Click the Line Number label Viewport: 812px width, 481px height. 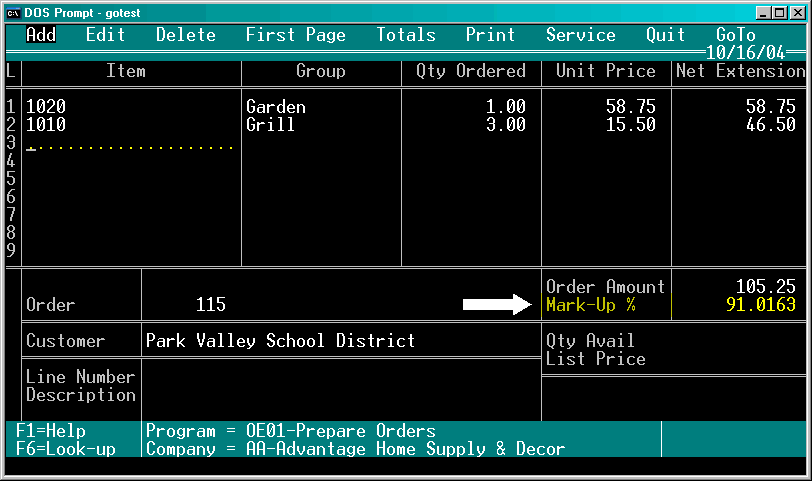tap(80, 376)
